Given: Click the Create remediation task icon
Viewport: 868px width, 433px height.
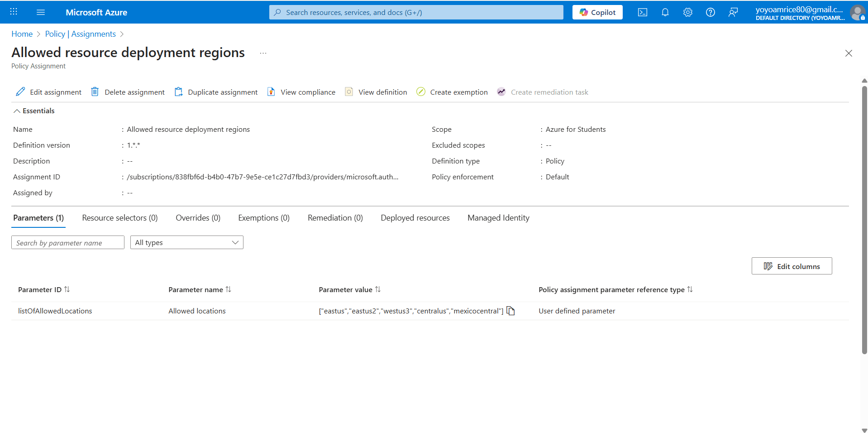Looking at the screenshot, I should (501, 92).
